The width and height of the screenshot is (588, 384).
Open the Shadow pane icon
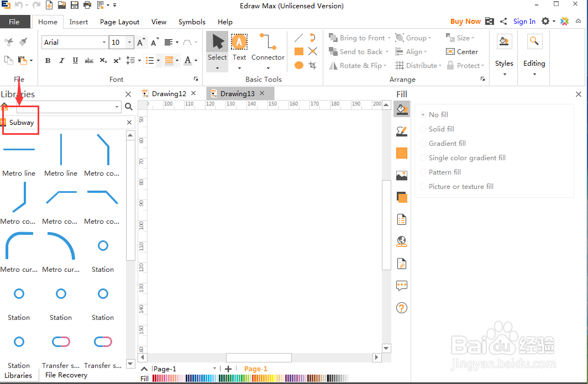click(401, 153)
